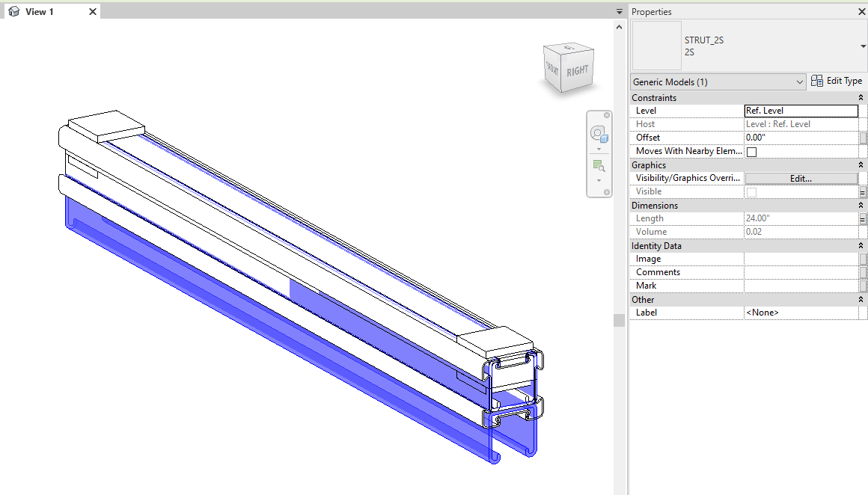This screenshot has width=868, height=495.
Task: Open the Full Navigation Wheel tool
Action: [x=599, y=134]
